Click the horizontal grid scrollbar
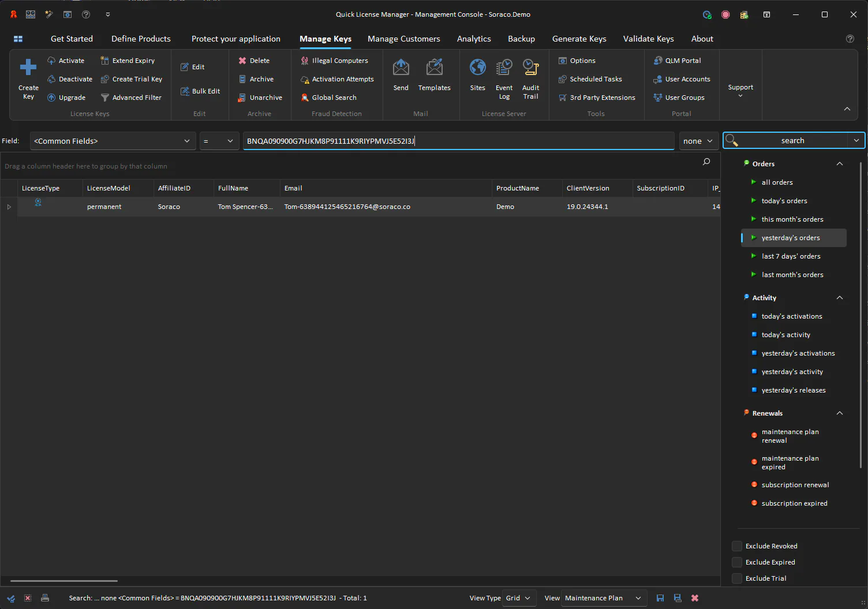 point(64,581)
